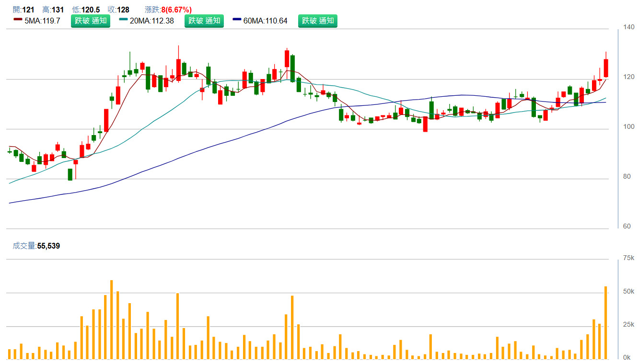Click the navy 60MA legend swatch
Screen dimensions: 638x364
tap(237, 20)
